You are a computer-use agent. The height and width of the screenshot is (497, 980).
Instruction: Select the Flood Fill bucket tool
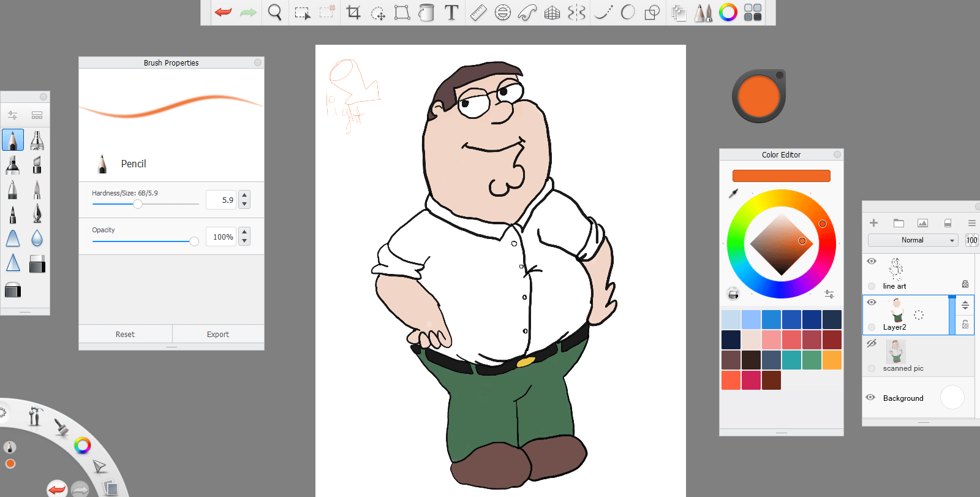(x=426, y=12)
